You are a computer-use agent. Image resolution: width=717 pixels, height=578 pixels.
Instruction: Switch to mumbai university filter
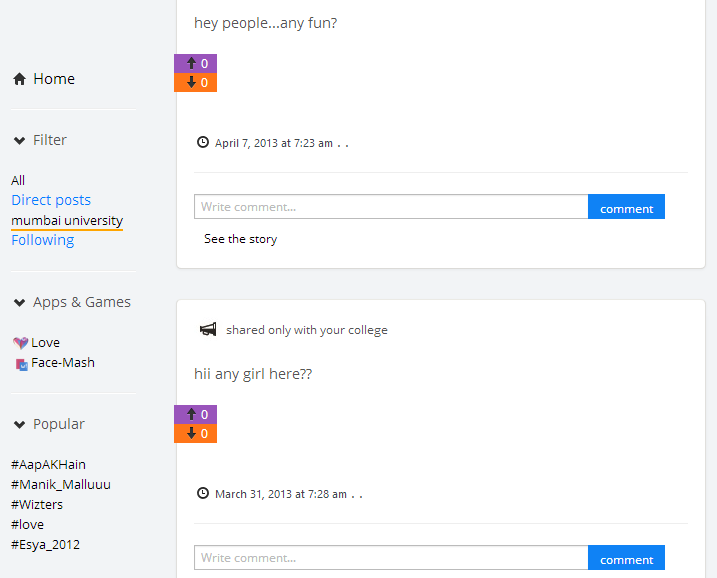click(67, 220)
